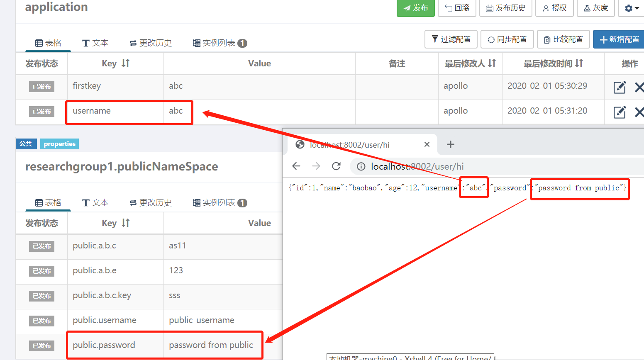Click the browser address bar URL
Image resolution: width=644 pixels, height=360 pixels.
[x=417, y=166]
